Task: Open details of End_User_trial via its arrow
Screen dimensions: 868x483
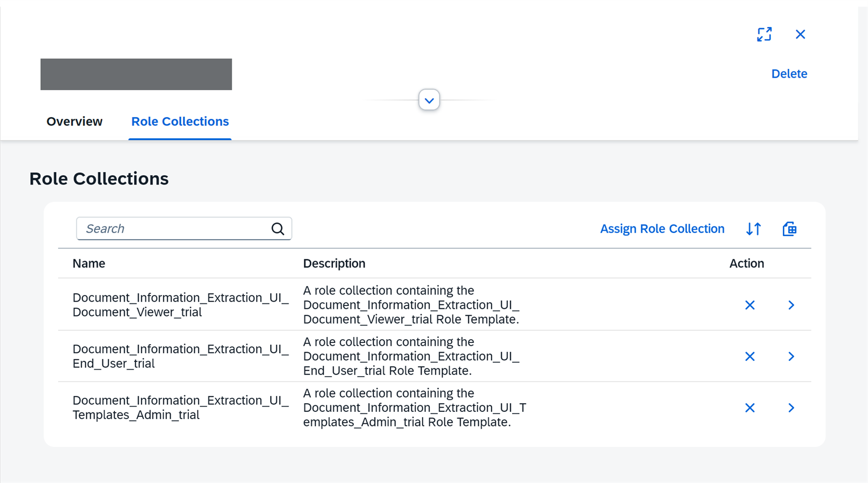Action: [791, 357]
